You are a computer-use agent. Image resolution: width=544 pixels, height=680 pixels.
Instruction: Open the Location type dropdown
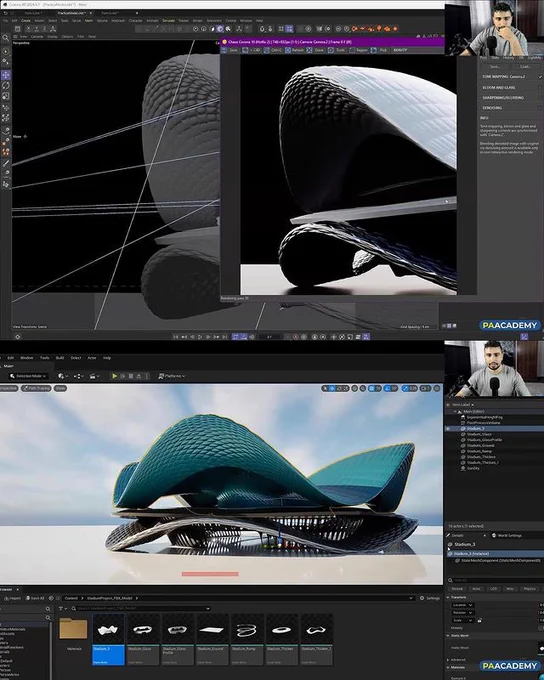pos(462,605)
